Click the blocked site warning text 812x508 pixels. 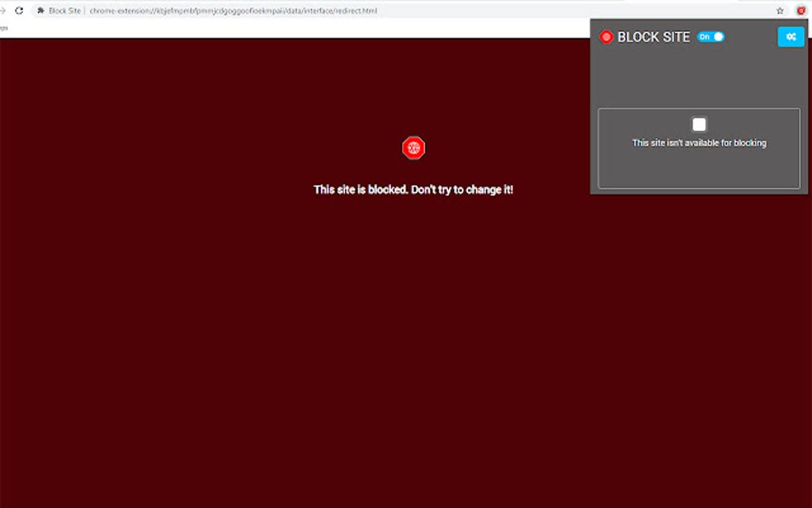413,190
